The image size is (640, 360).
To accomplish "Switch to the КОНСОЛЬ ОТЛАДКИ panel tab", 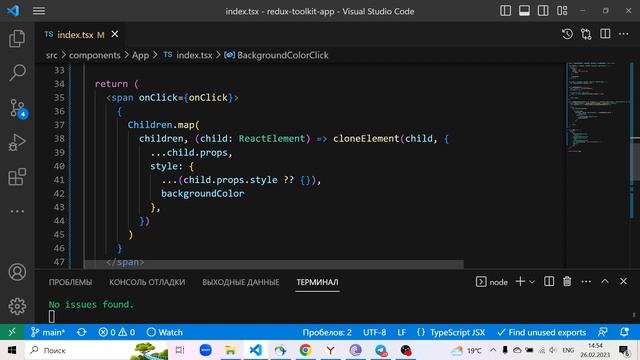I will [147, 282].
